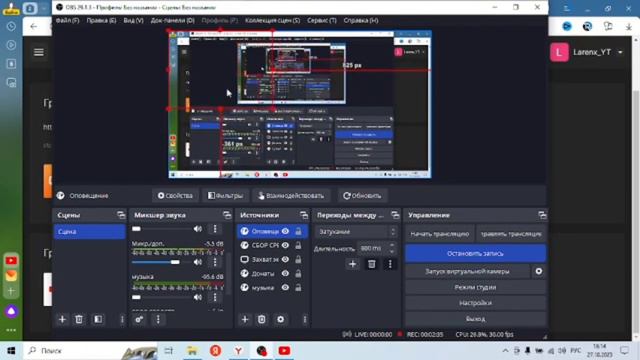Mute the Микр/доп. mixer channel
640x360 pixels.
pyautogui.click(x=198, y=262)
